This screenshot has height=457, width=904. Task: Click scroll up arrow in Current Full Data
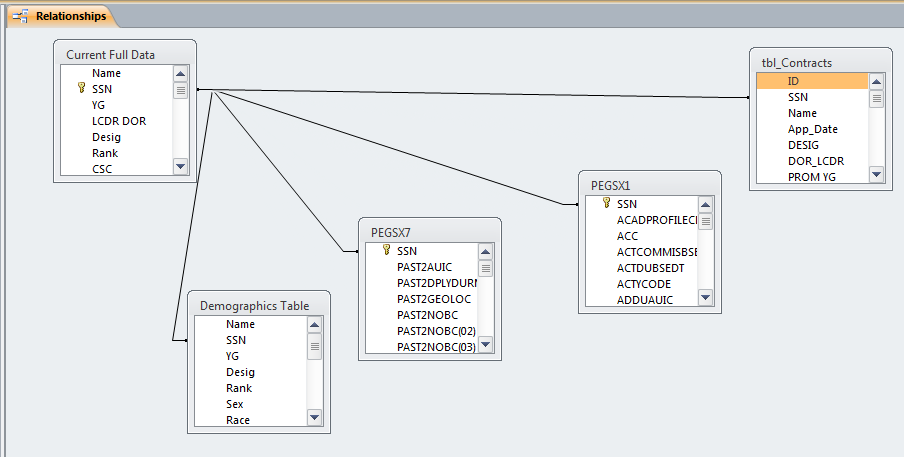180,74
